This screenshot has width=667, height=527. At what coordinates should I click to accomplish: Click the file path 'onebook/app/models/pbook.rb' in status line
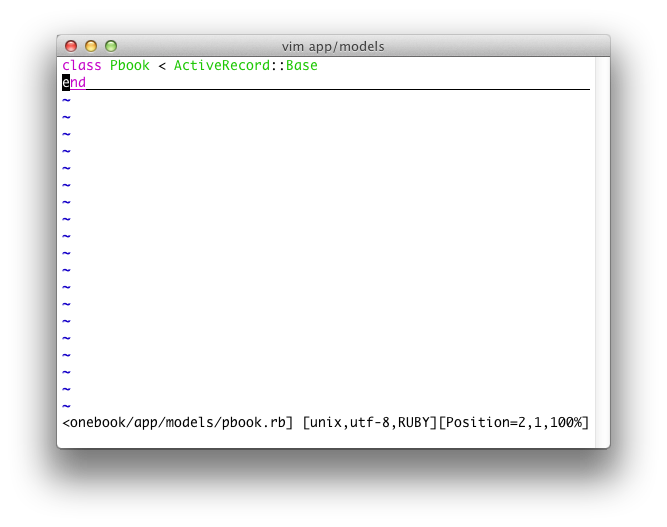177,422
